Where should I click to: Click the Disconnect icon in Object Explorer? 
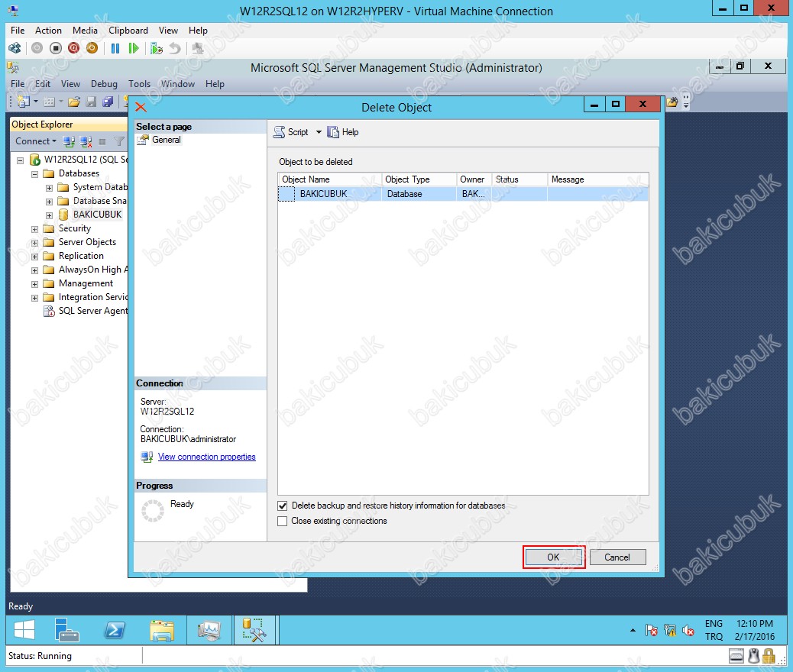click(86, 141)
